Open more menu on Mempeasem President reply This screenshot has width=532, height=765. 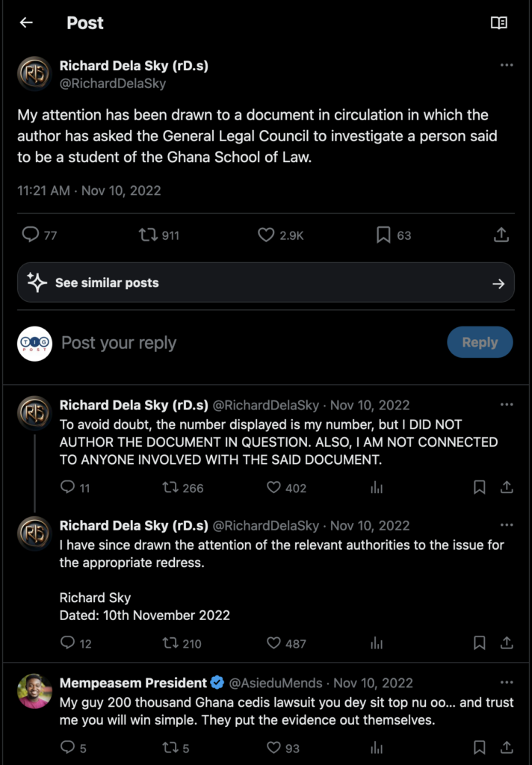point(507,682)
